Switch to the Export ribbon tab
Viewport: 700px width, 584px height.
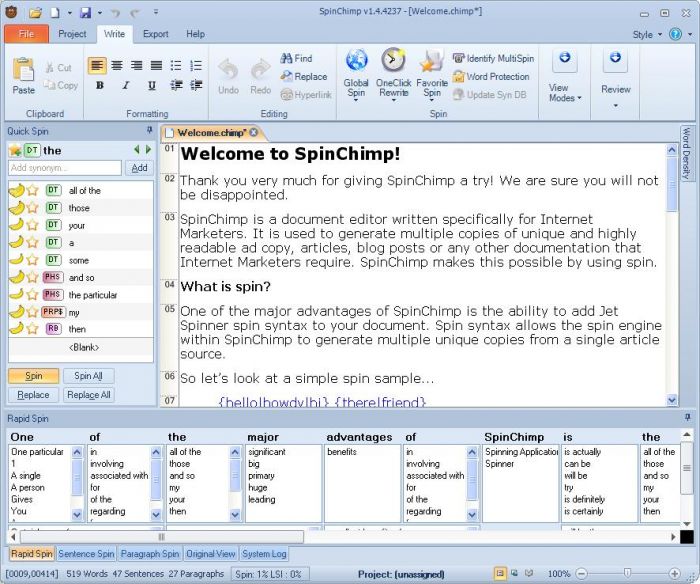155,34
